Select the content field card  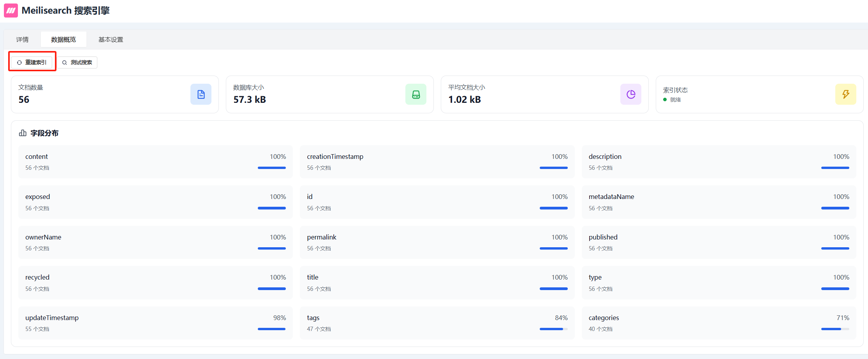point(155,162)
